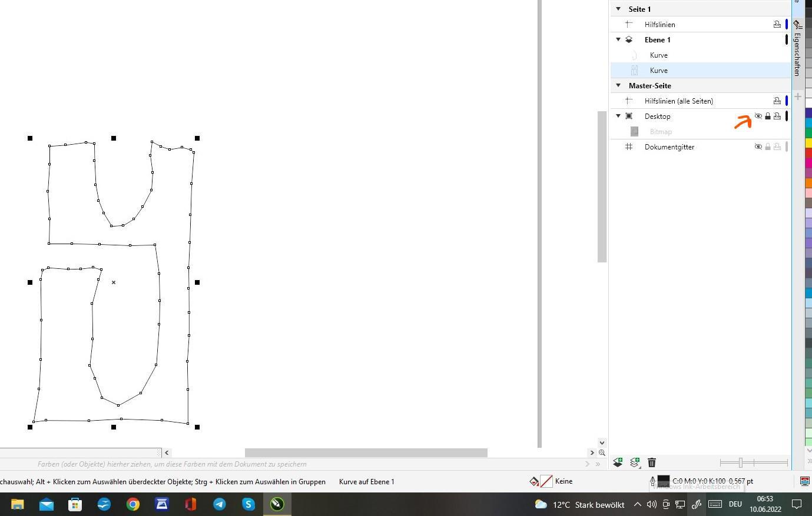Open File Explorer from the taskbar
This screenshot has height=516, width=812.
[18, 504]
